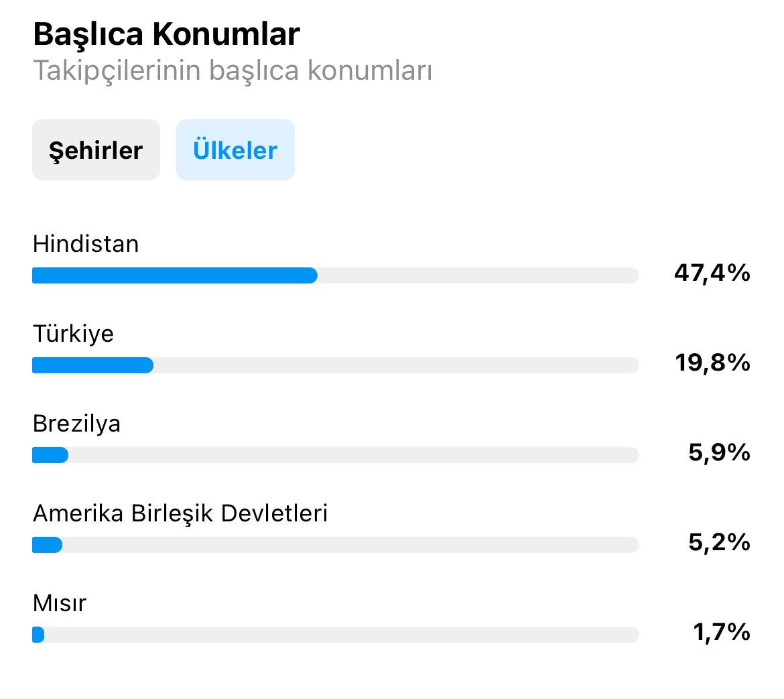Click the filled blue portion of Hindistan bar
784x699 pixels.
pos(175,275)
